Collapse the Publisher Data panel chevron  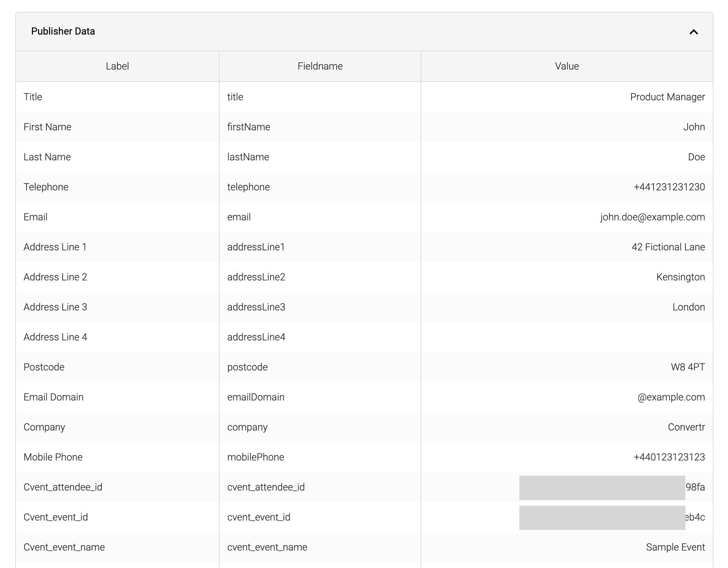click(x=693, y=32)
